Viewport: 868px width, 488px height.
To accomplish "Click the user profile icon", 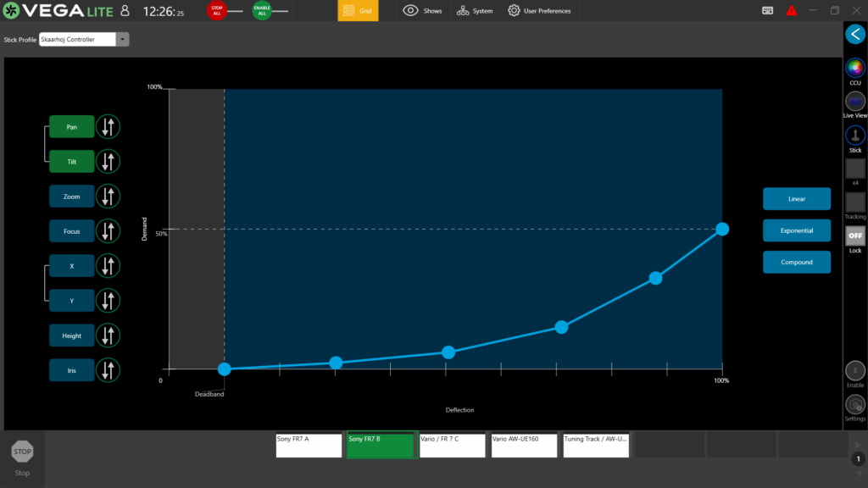I will click(x=125, y=10).
